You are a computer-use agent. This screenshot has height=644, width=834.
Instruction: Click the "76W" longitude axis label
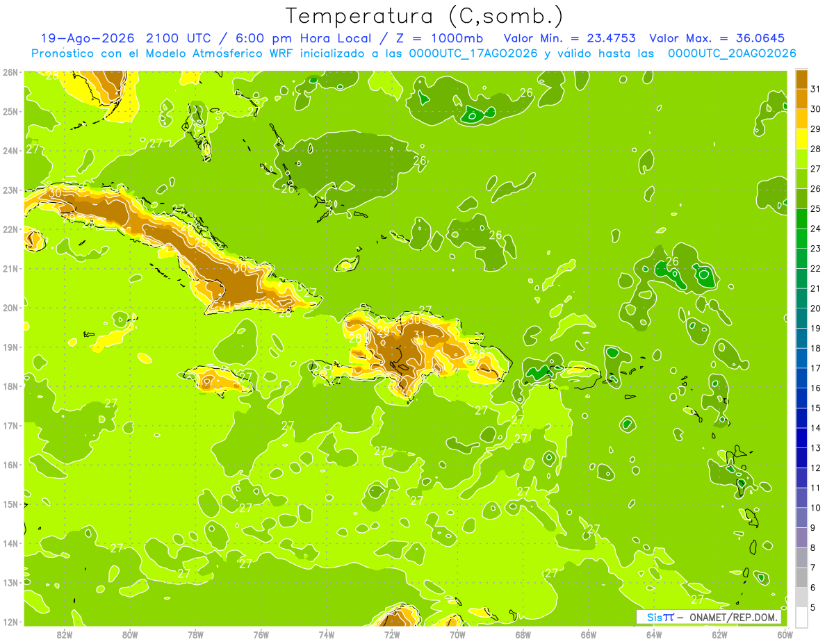261,634
